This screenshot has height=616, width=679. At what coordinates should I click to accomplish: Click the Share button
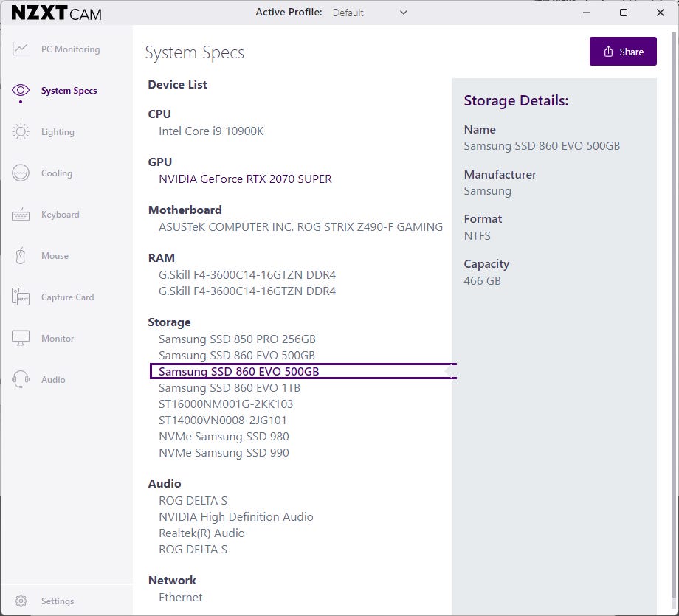623,52
